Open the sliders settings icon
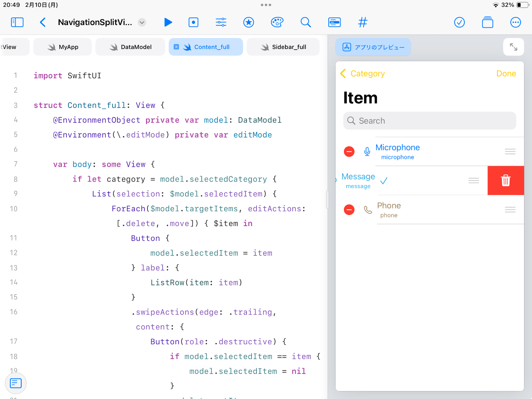The image size is (532, 399). [221, 22]
